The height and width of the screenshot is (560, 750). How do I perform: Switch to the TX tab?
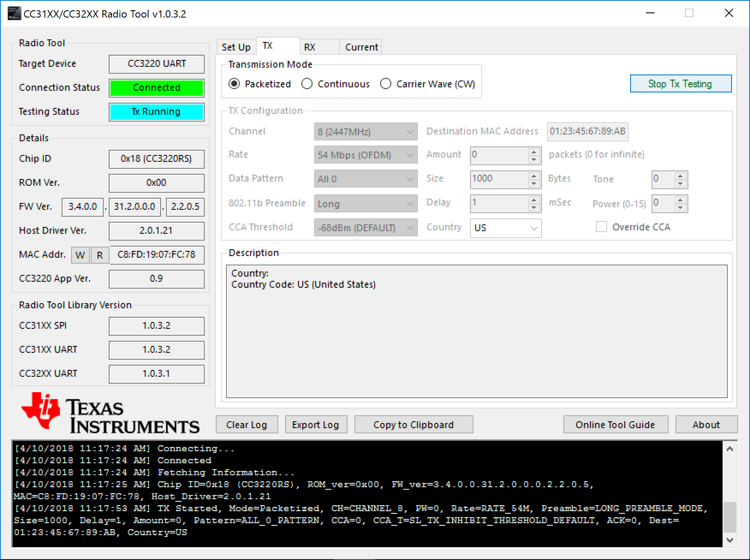point(278,46)
